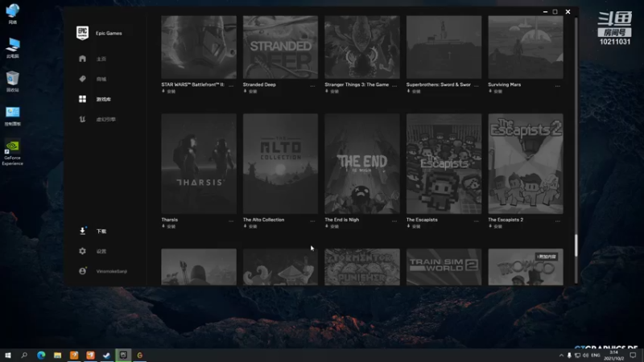644x362 pixels.
Task: Go to 主页 Home in sidebar
Action: (101, 59)
